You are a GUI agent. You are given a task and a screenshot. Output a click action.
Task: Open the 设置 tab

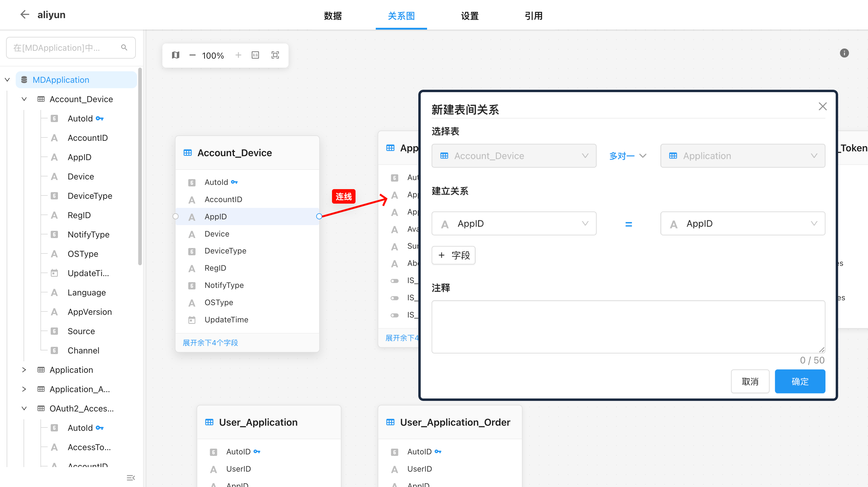470,16
